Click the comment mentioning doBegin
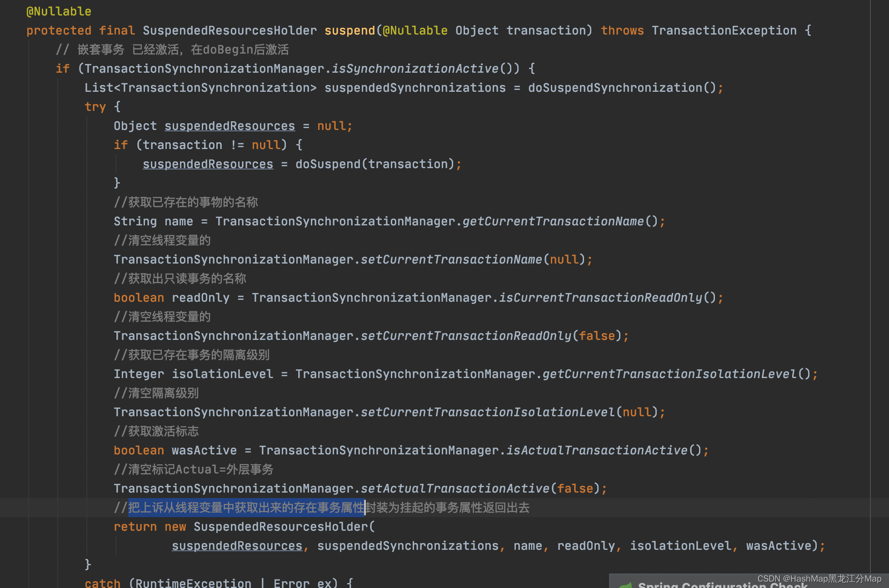 click(172, 50)
